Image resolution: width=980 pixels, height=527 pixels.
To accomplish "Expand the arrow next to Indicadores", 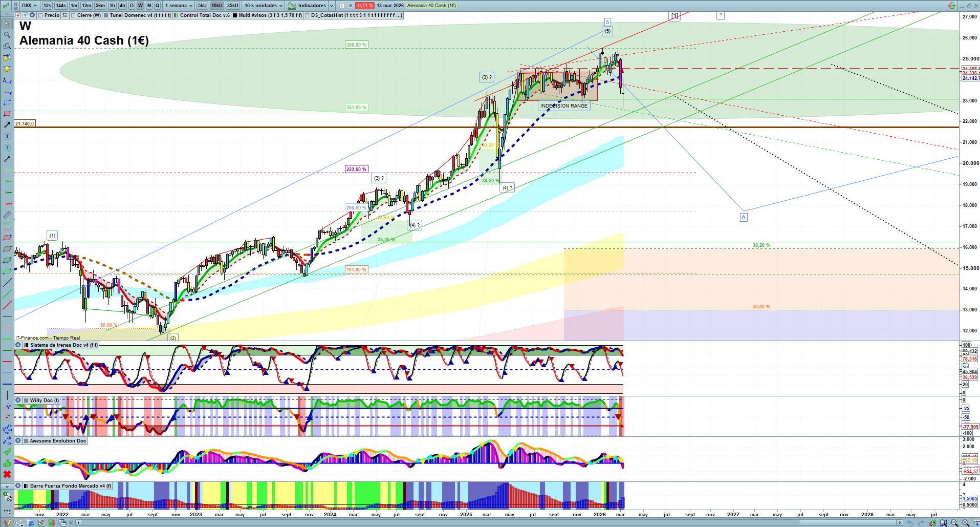I will (x=332, y=6).
